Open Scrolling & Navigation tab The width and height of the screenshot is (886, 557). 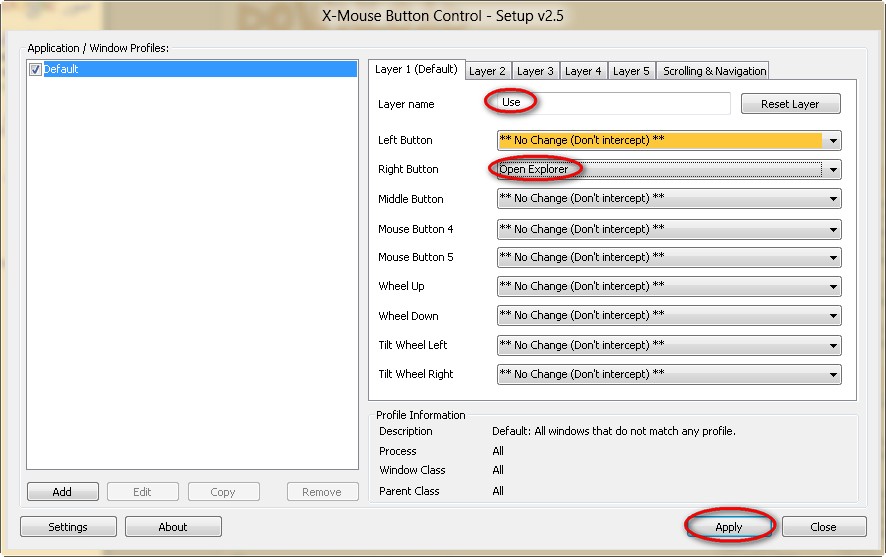[714, 71]
